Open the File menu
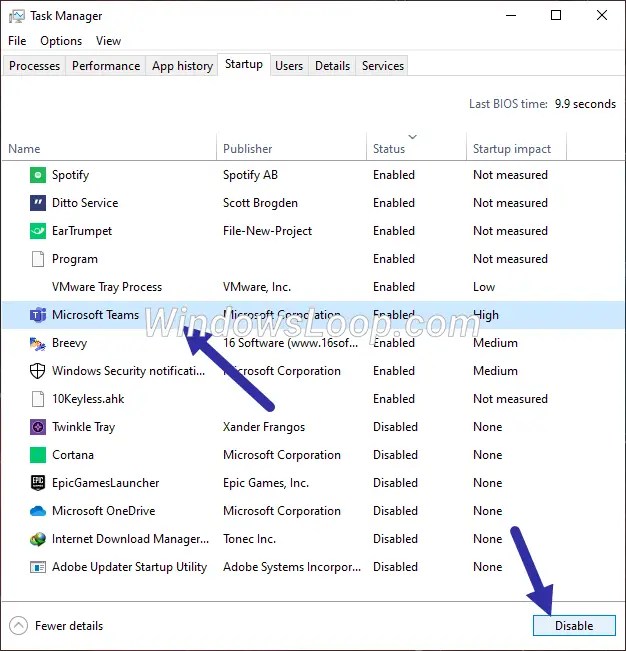The height and width of the screenshot is (651, 626). [x=17, y=41]
